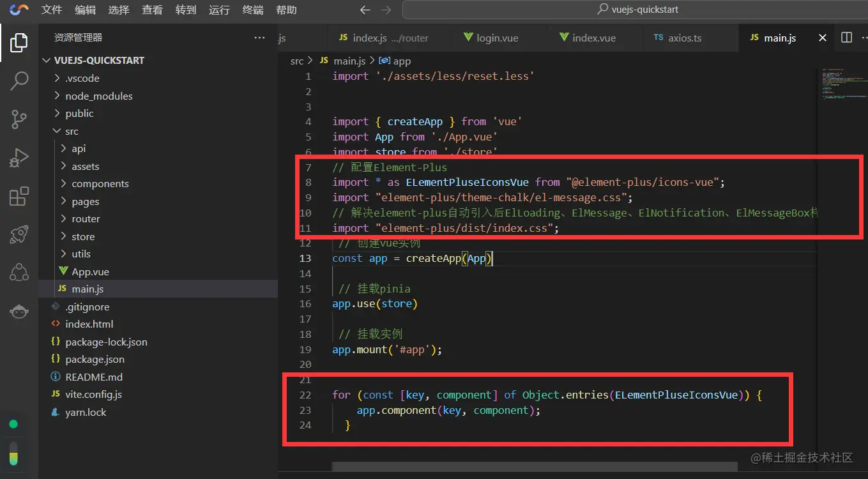Expand the store folder
Image resolution: width=868 pixels, height=479 pixels.
pos(158,236)
